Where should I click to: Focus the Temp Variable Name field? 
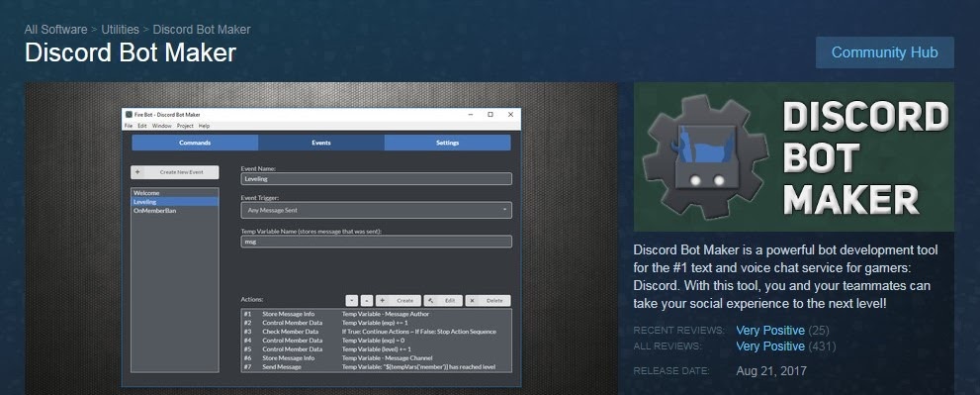[x=376, y=242]
